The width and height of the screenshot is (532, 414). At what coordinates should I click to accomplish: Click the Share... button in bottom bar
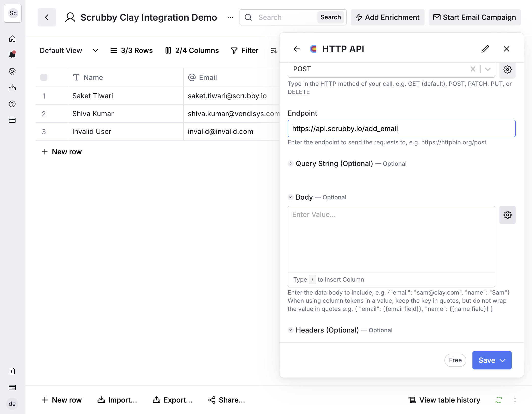coord(227,400)
